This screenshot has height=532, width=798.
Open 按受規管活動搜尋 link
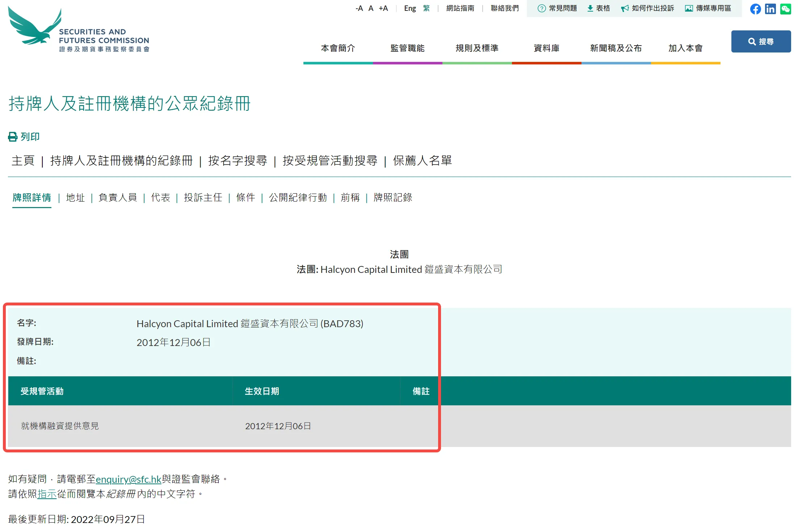(330, 160)
